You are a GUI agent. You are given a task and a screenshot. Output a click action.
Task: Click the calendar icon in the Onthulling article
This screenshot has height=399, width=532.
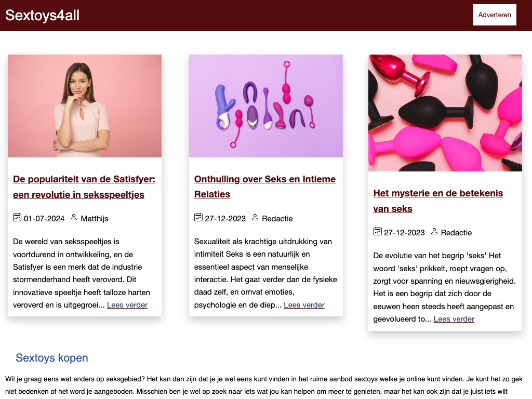click(x=198, y=218)
